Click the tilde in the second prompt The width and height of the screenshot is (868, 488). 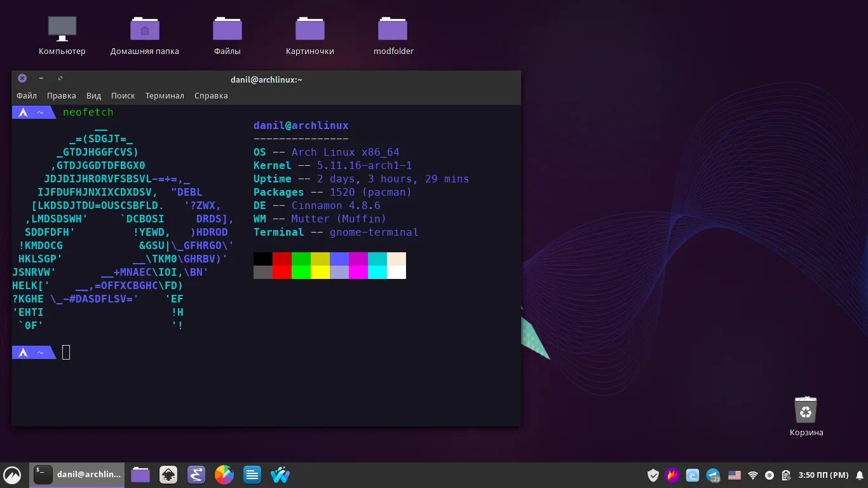pos(40,353)
